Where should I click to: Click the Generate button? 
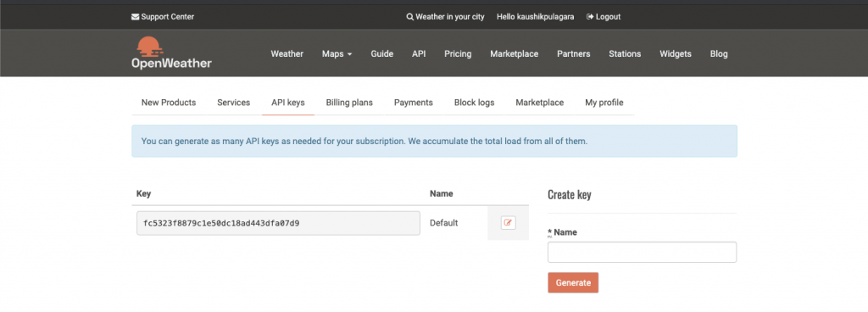573,282
